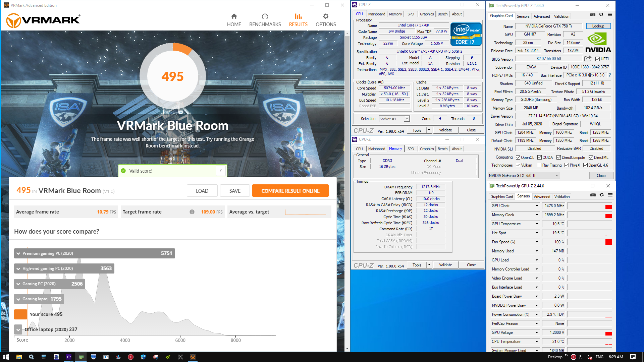
Task: Toggle the DirectML checkbox
Action: coord(591,158)
